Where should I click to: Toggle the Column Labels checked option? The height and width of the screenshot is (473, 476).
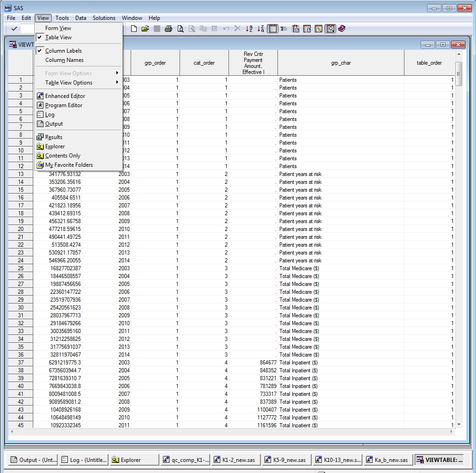[x=63, y=51]
